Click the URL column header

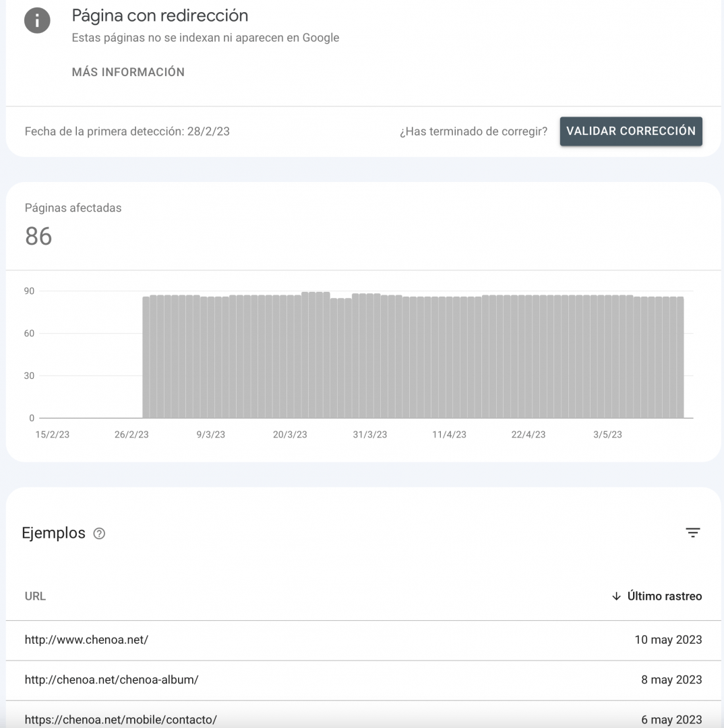35,596
